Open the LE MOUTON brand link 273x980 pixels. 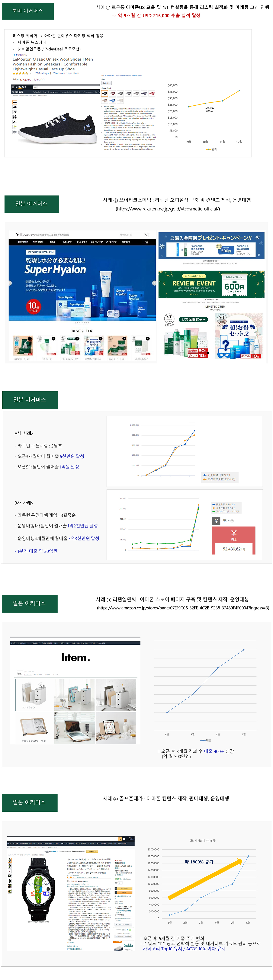[20, 55]
